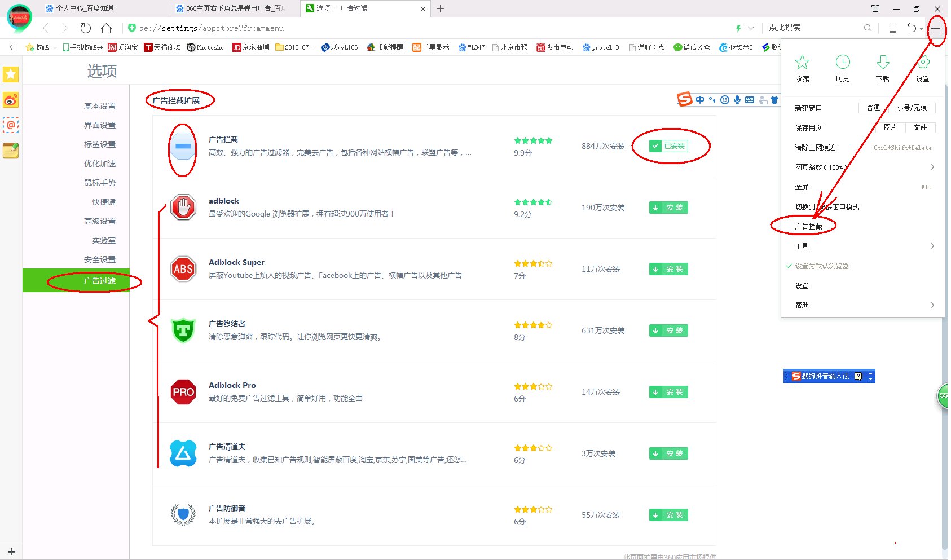Click the 广告终结者 green shield icon
The width and height of the screenshot is (951, 560).
pyautogui.click(x=182, y=330)
